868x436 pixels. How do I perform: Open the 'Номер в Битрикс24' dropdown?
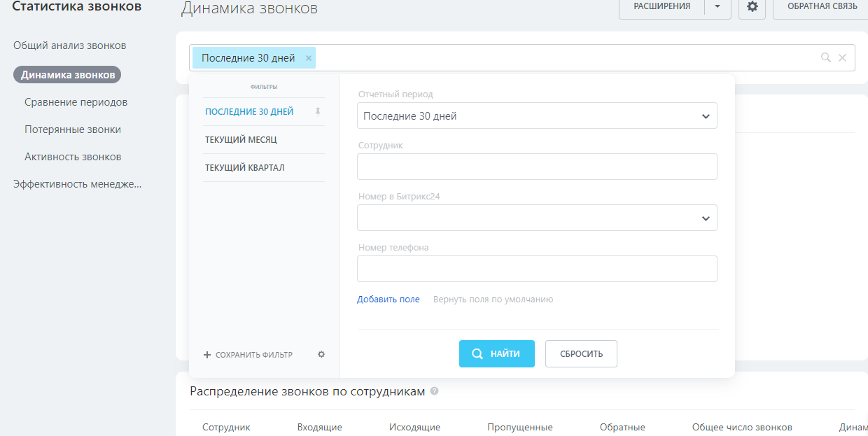point(537,218)
